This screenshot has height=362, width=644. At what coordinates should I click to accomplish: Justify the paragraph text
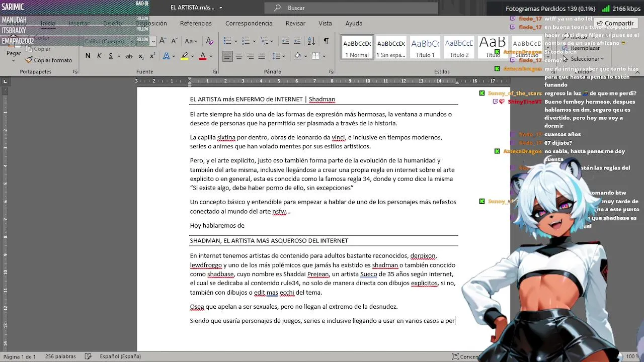click(x=261, y=56)
